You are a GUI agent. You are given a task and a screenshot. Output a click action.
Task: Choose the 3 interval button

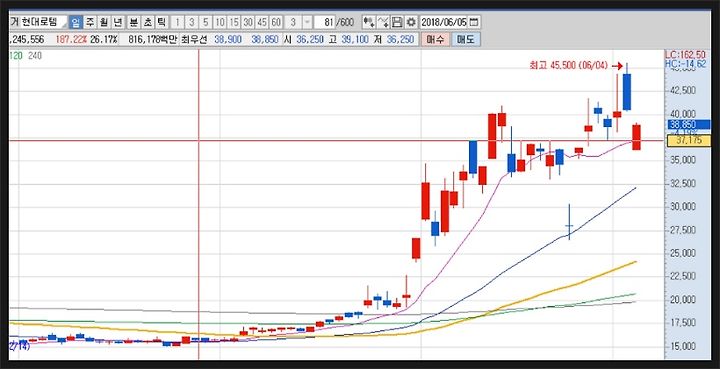tap(192, 22)
